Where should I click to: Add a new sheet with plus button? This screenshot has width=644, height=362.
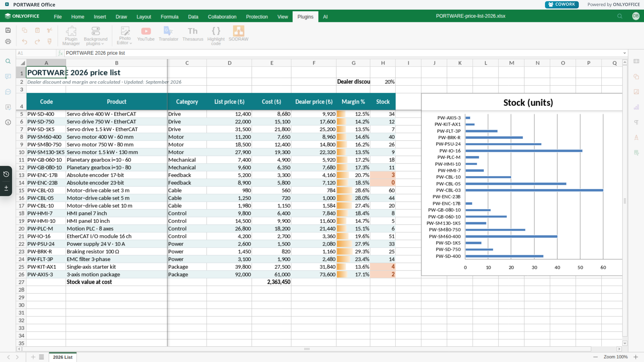[33, 357]
